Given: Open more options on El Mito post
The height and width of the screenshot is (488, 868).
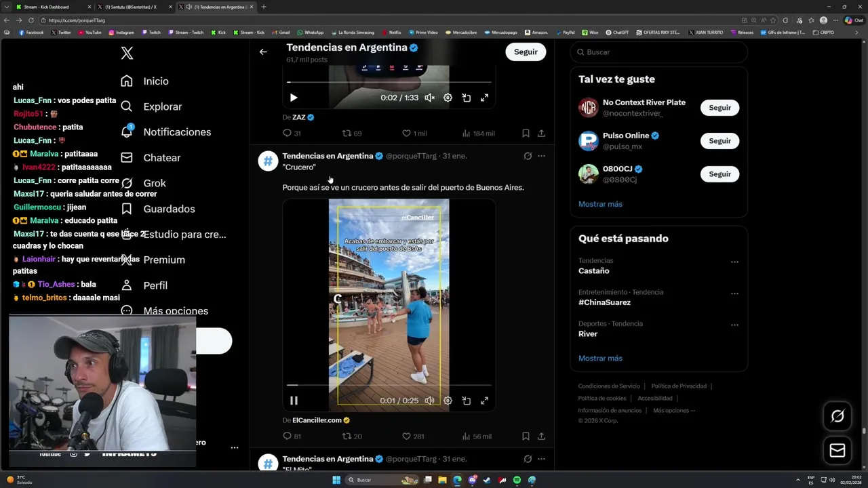Looking at the screenshot, I should click(541, 459).
